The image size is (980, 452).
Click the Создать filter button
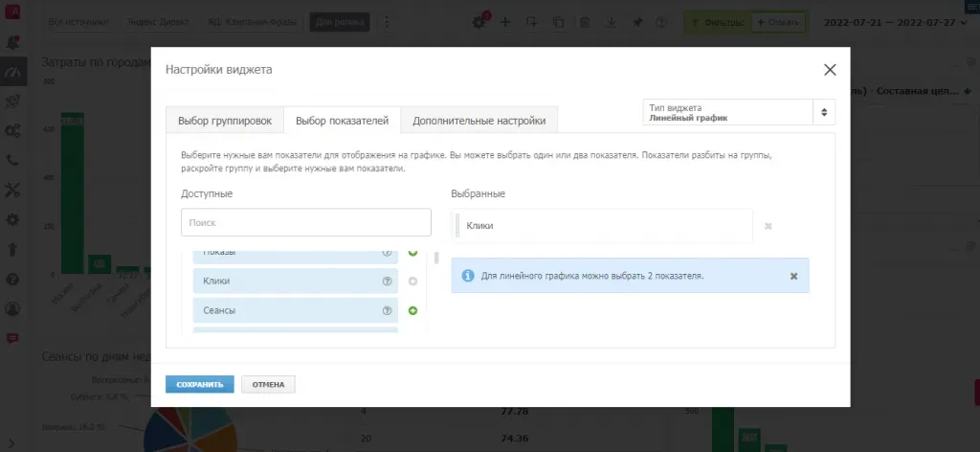pyautogui.click(x=777, y=22)
